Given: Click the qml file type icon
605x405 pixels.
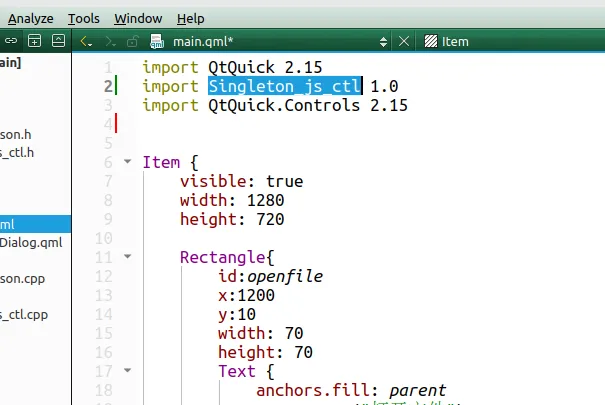Looking at the screenshot, I should (x=157, y=41).
